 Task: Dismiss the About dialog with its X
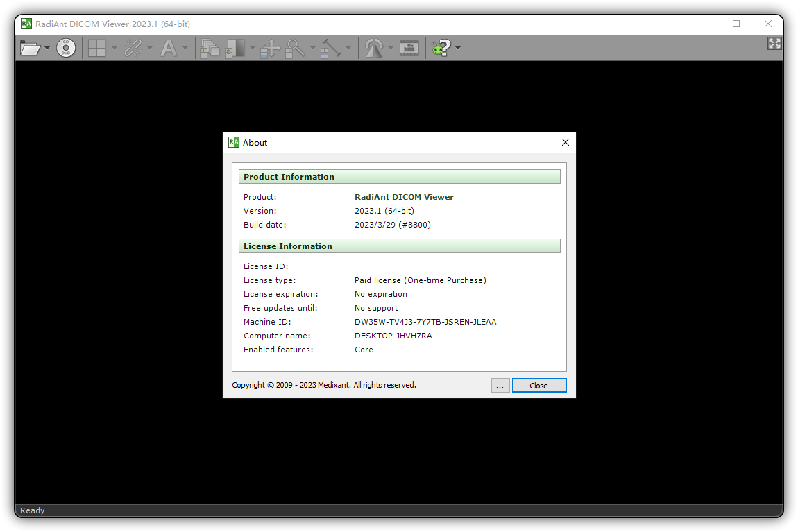click(566, 142)
